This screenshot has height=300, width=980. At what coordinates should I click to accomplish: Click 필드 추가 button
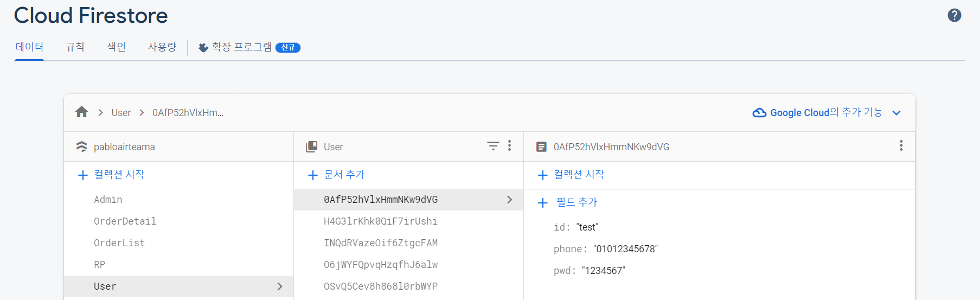click(x=577, y=202)
